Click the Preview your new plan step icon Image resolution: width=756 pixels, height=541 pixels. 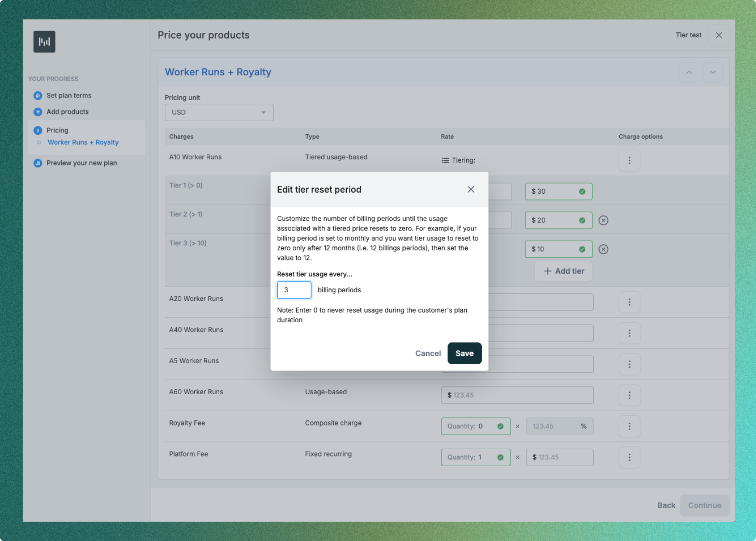coord(38,163)
